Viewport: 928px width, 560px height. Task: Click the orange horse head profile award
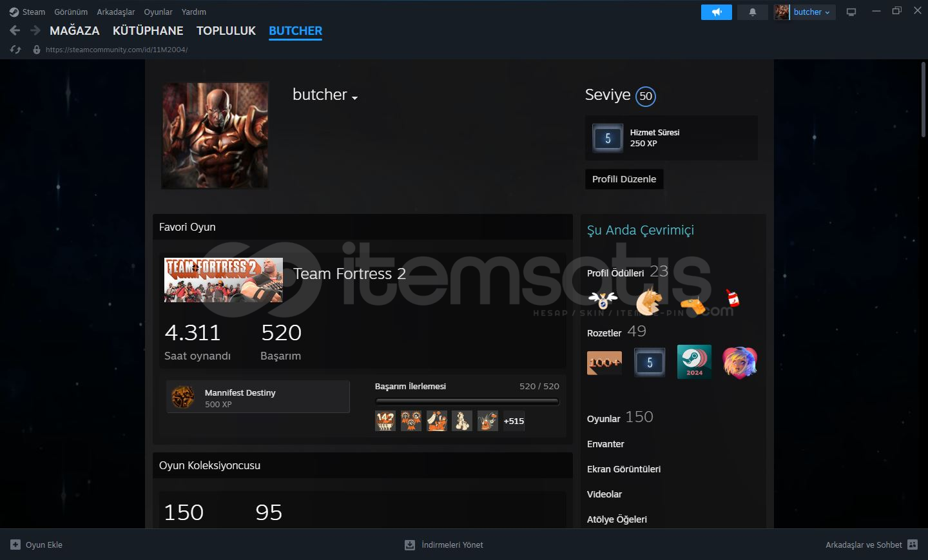coord(648,301)
